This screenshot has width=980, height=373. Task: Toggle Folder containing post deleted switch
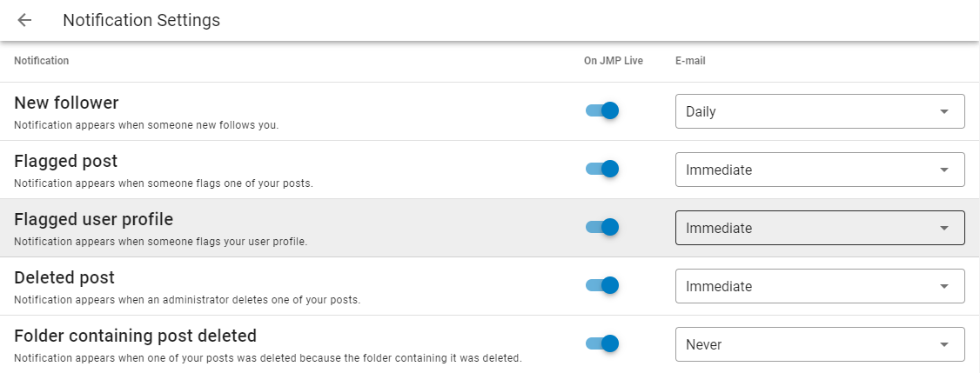click(602, 343)
